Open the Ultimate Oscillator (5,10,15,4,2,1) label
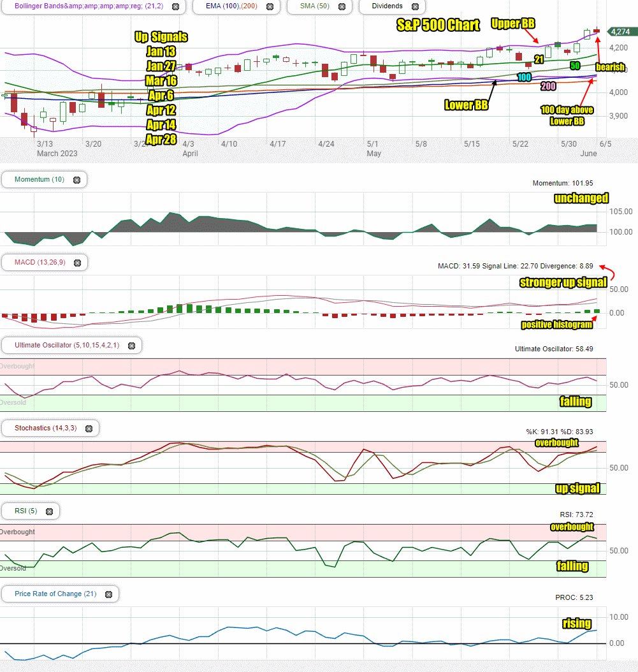Screen dimensions: 638x672 click(x=67, y=345)
